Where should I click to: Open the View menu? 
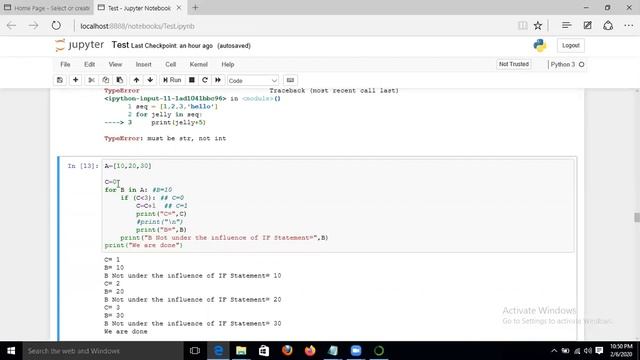[116, 64]
